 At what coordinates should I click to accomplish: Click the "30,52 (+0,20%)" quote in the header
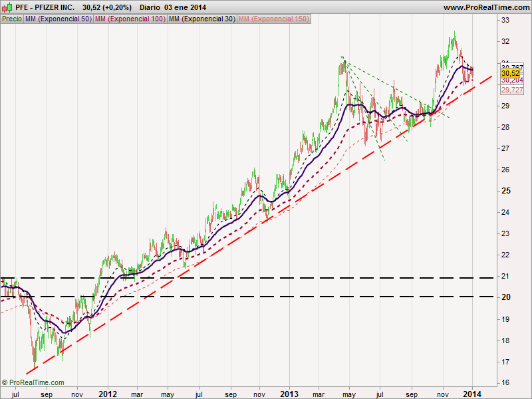[107, 7]
